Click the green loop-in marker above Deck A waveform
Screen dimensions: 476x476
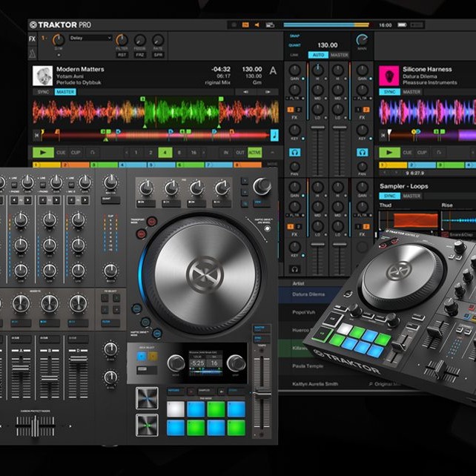(x=142, y=99)
